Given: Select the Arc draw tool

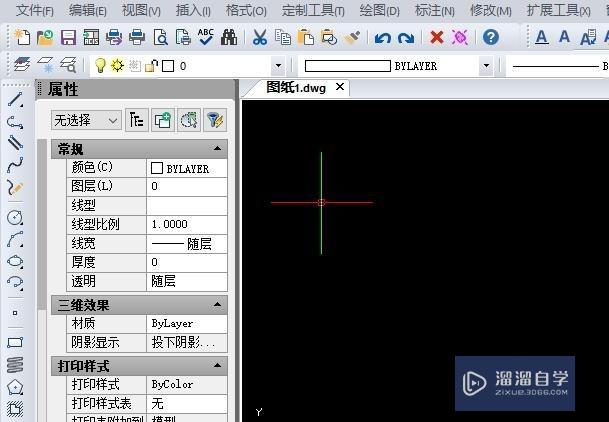Looking at the screenshot, I should (15, 240).
